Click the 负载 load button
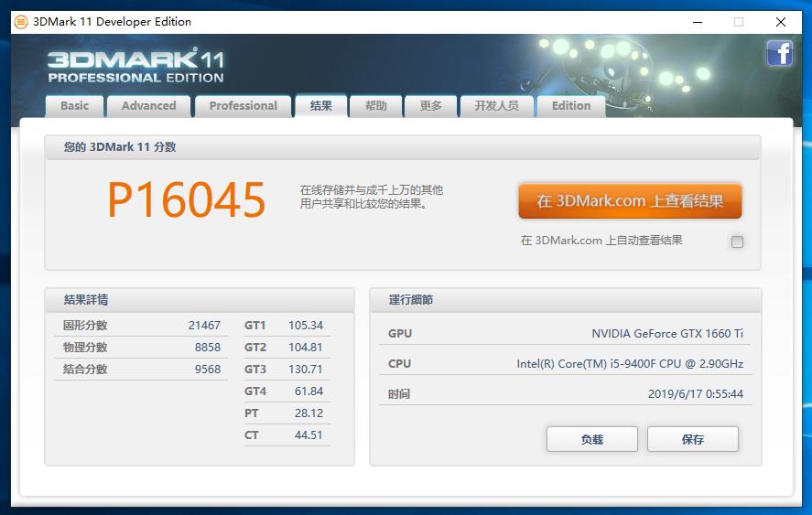 click(592, 439)
